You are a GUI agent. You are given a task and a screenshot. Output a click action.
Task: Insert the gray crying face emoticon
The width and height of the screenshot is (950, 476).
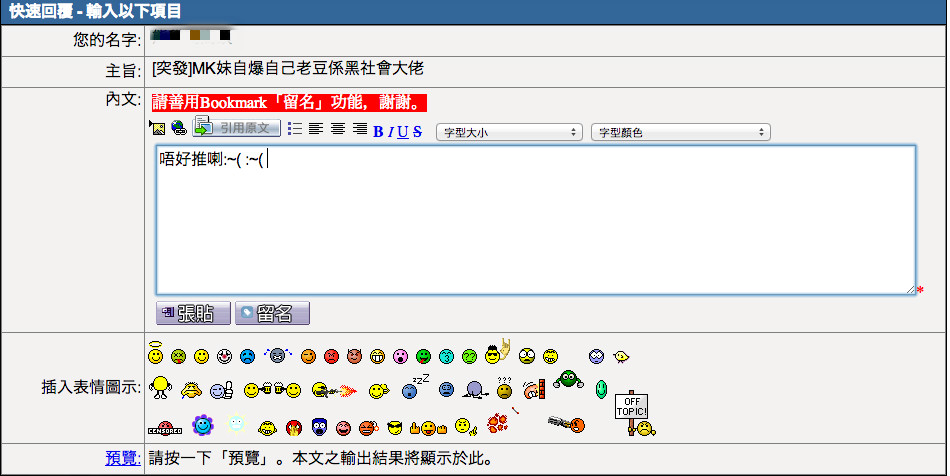pos(277,355)
